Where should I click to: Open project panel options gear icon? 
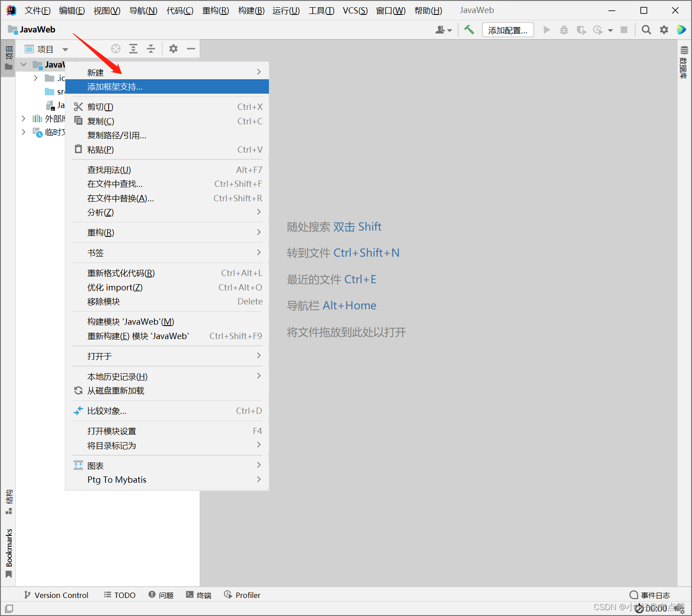173,49
